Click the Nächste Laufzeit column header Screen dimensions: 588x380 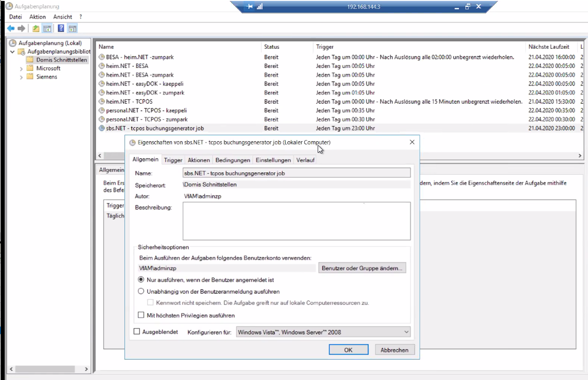pos(552,47)
